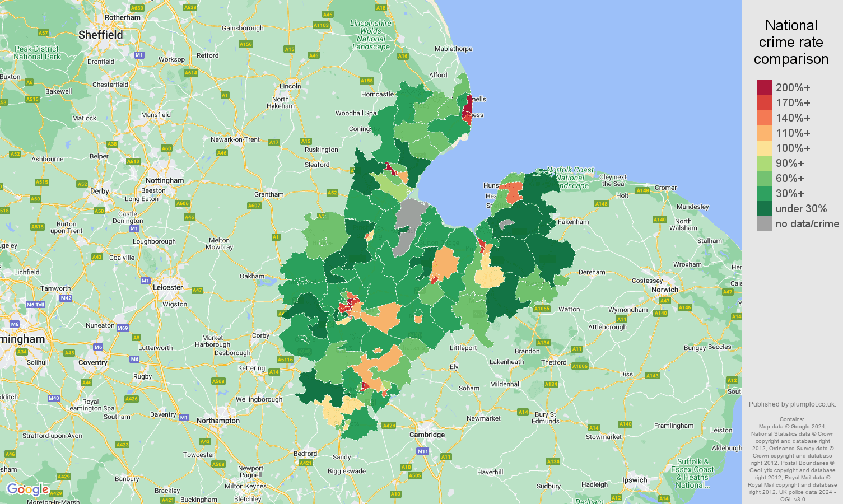Click the Nottingham city label

click(165, 180)
